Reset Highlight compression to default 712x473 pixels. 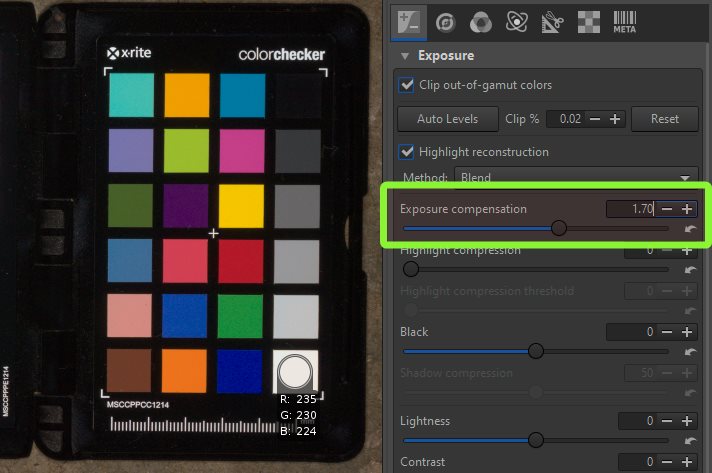(x=690, y=270)
